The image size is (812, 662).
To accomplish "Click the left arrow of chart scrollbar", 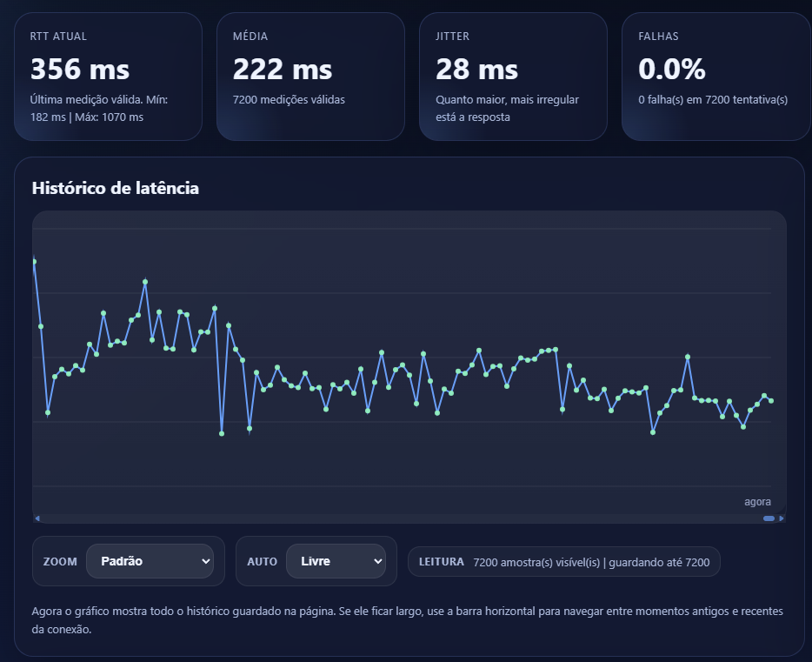I will click(37, 518).
